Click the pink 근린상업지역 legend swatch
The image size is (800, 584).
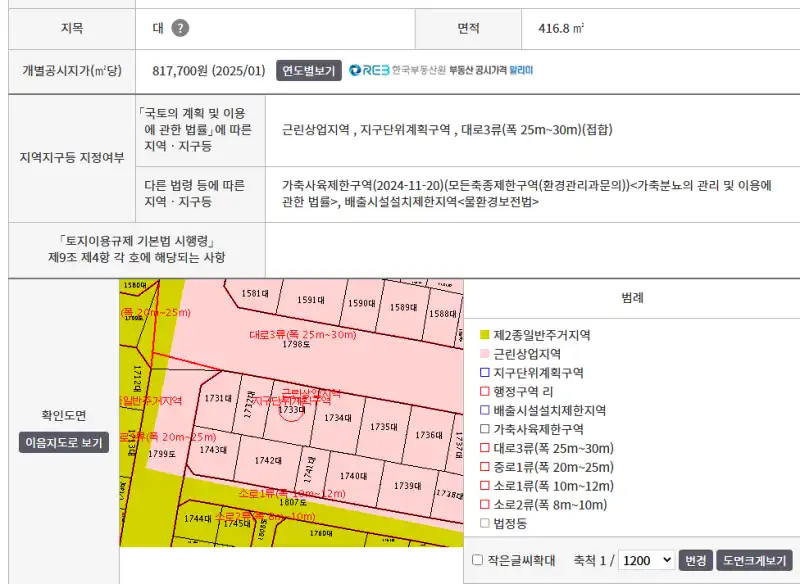point(485,353)
